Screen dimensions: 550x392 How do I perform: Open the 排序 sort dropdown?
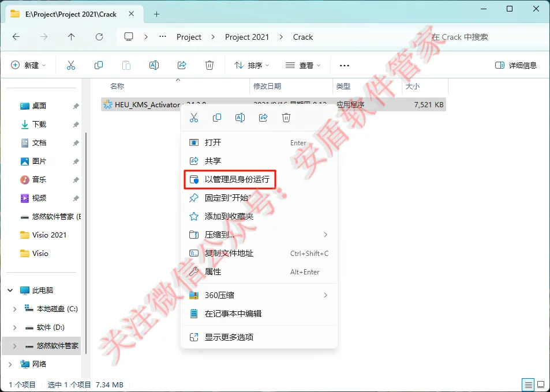point(252,65)
